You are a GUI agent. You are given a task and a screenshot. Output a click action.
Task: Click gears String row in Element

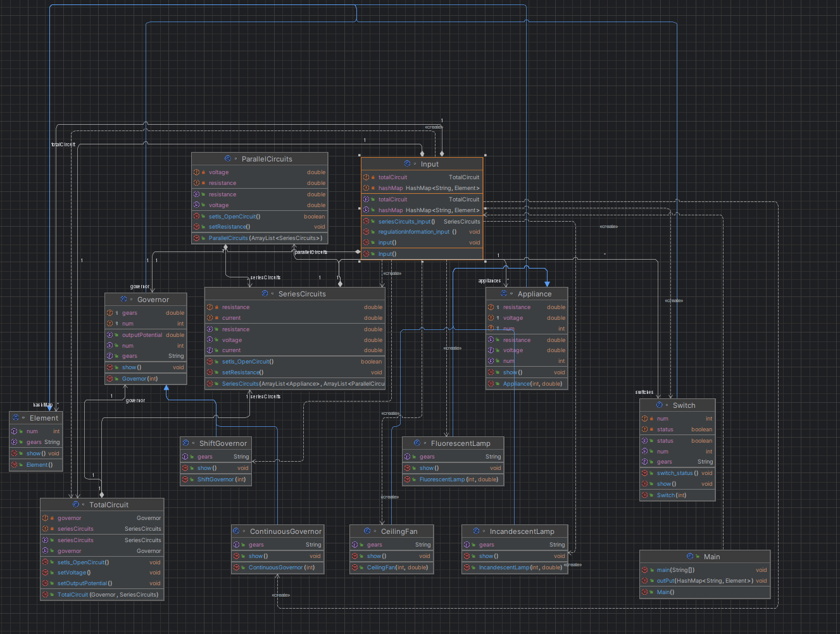point(36,442)
